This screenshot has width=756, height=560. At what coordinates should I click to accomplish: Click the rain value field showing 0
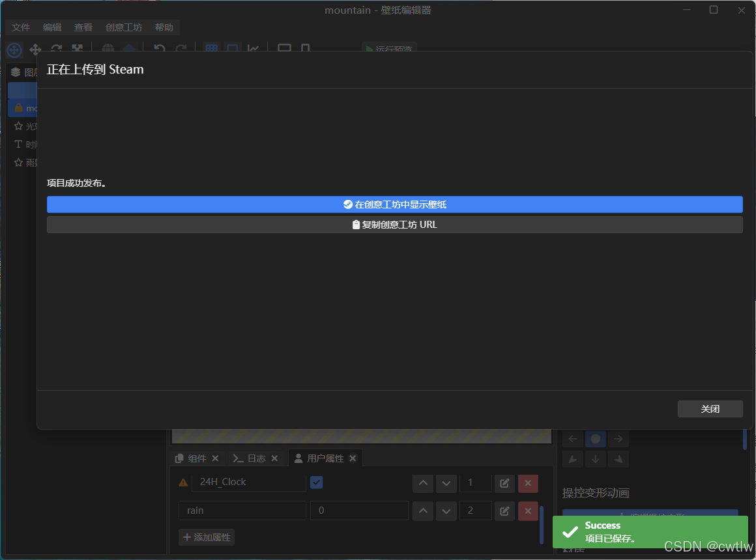pyautogui.click(x=359, y=511)
